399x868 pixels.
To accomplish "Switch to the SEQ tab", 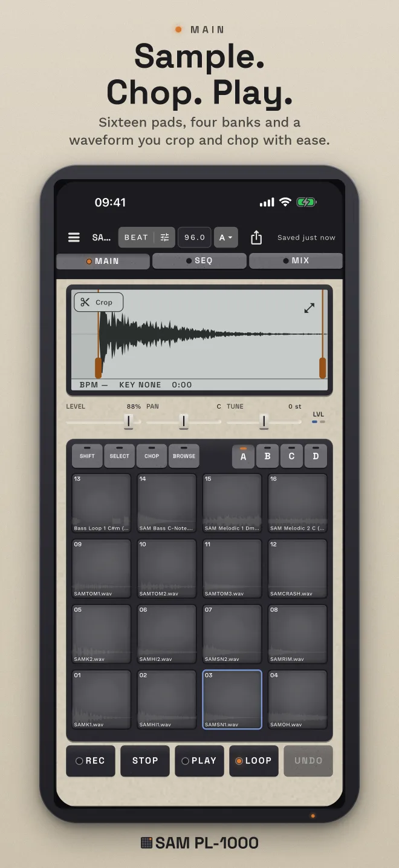I will [199, 261].
